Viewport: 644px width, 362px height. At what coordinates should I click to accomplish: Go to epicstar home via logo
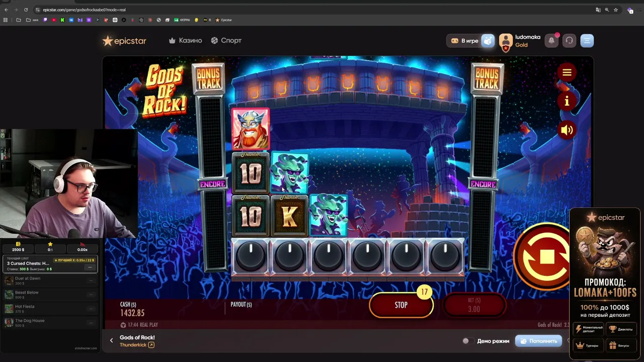pyautogui.click(x=124, y=41)
